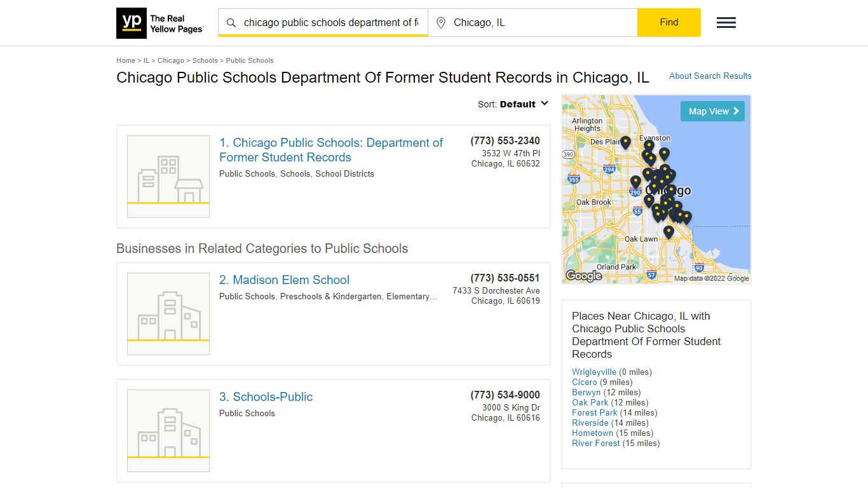The image size is (868, 488).
Task: Open Oak Park nearby place link
Action: tap(590, 402)
